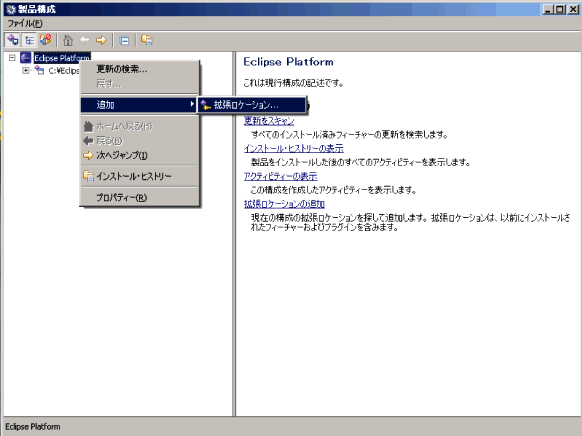The image size is (582, 436).
Task: Open the 追加 submenu entry
Action: [140, 105]
